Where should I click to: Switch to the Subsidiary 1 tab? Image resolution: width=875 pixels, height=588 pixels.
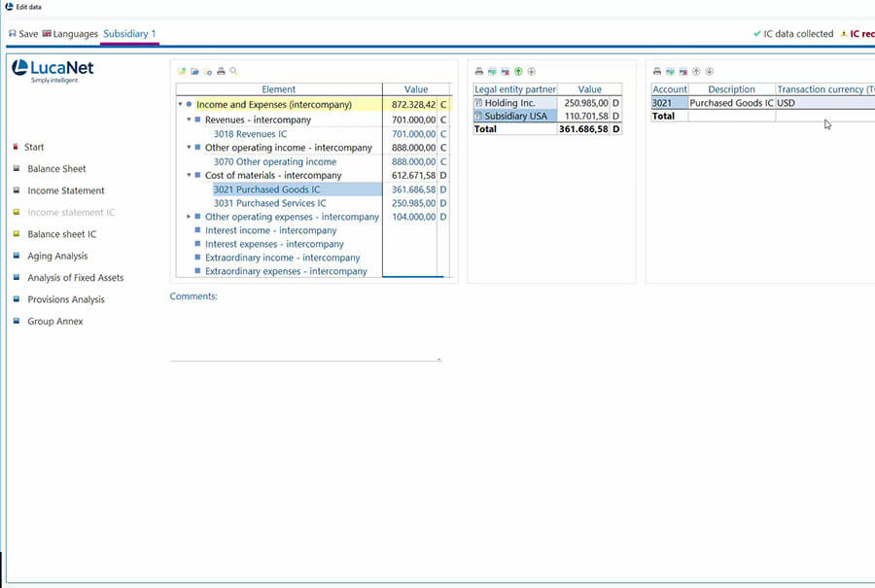click(x=129, y=33)
